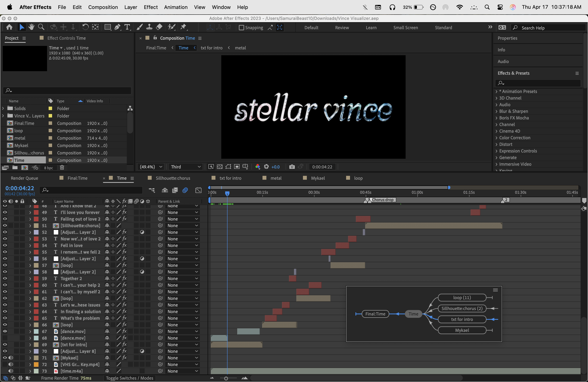Viewport: 588px width, 382px height.
Task: Switch to the Small Screen workspace
Action: click(405, 28)
